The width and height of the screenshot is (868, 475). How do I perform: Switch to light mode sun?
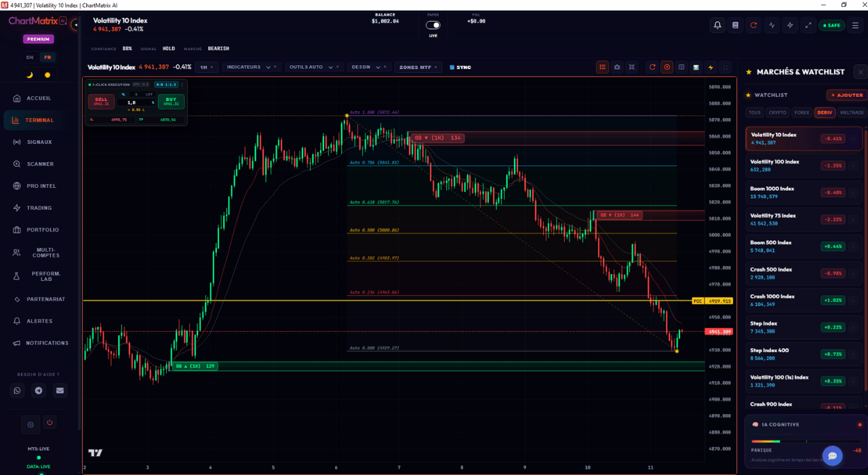tap(47, 75)
